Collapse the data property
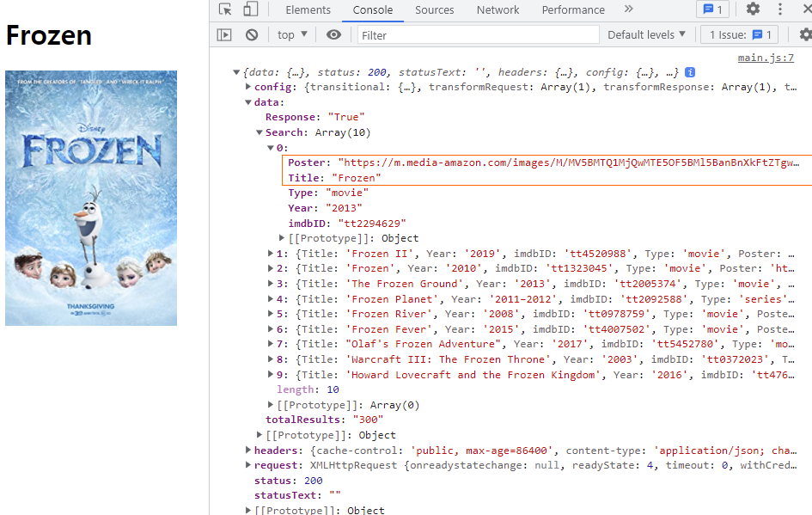The height and width of the screenshot is (515, 812). [x=248, y=102]
